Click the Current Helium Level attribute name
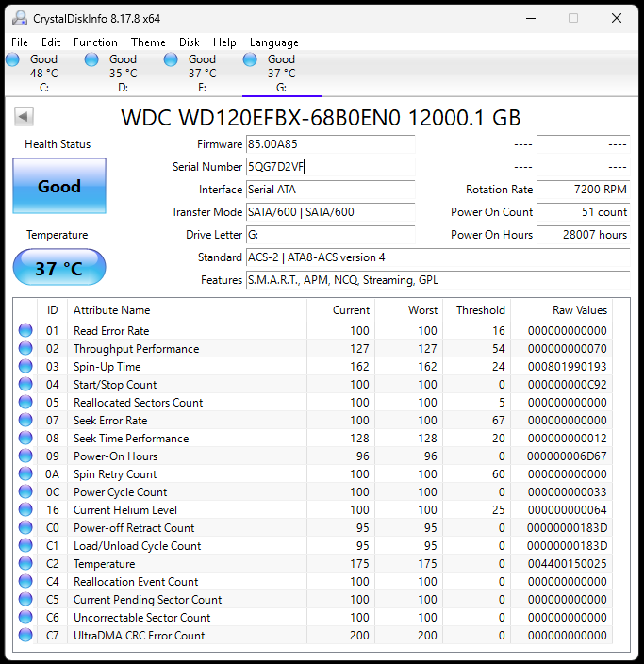Screen dimensions: 644x664 pyautogui.click(x=125, y=510)
